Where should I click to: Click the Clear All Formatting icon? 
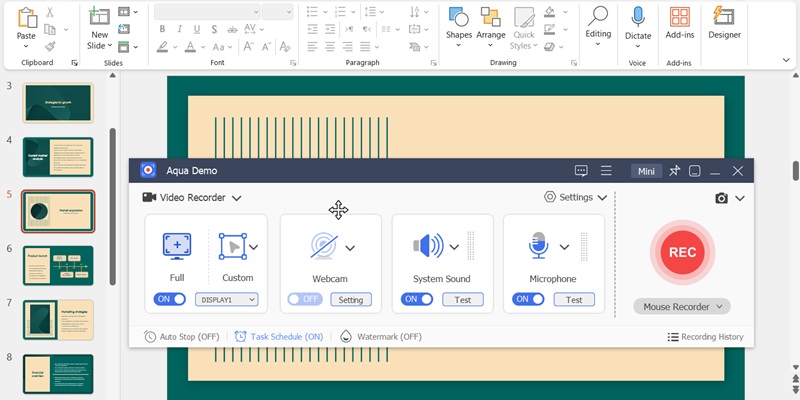point(285,47)
